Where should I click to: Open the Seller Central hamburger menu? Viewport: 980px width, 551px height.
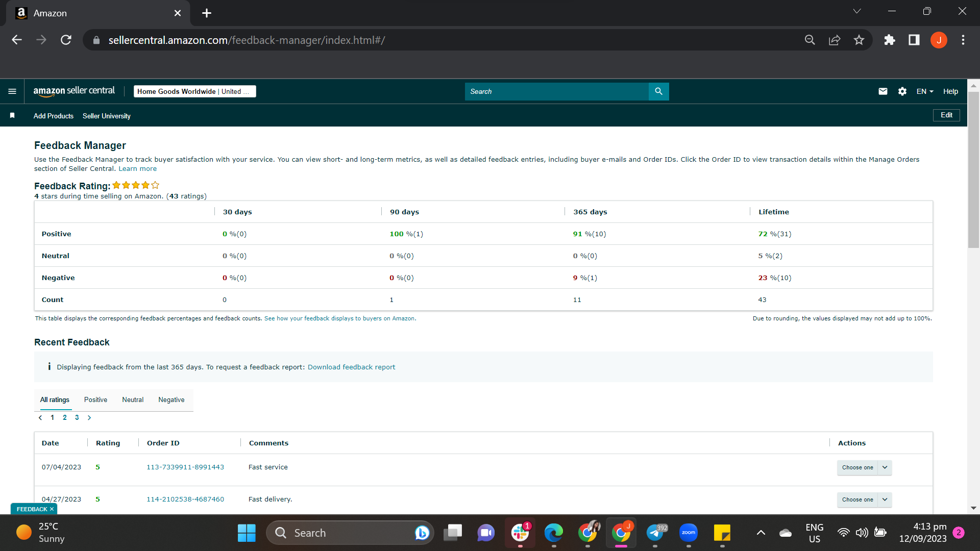pyautogui.click(x=12, y=91)
